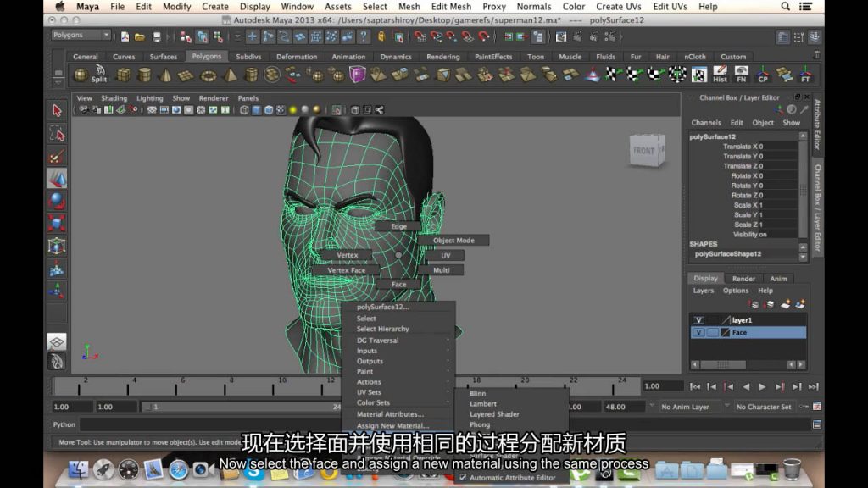Check the Automatic Attribute Editor option
This screenshot has height=488, width=868.
(x=463, y=478)
